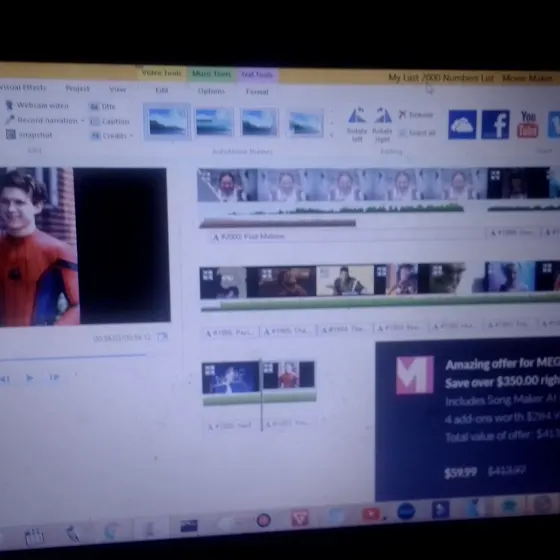Rotate the clip right
The height and width of the screenshot is (560, 560).
[x=382, y=125]
